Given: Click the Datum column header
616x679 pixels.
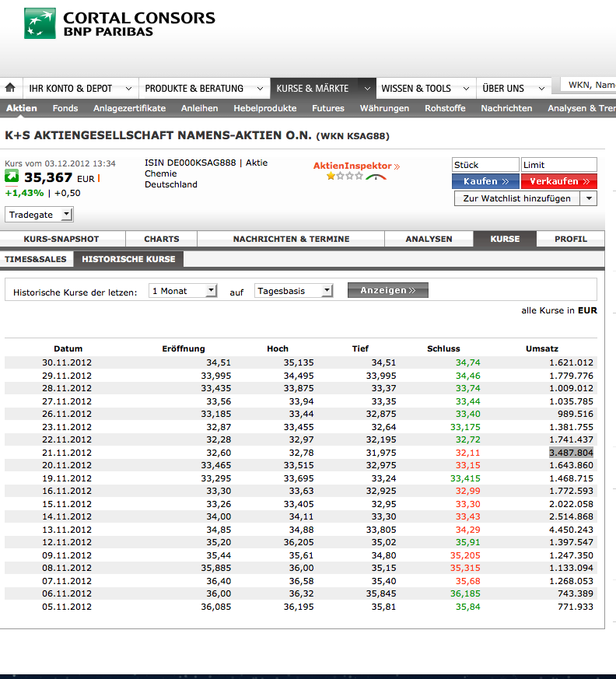Looking at the screenshot, I should 68,348.
